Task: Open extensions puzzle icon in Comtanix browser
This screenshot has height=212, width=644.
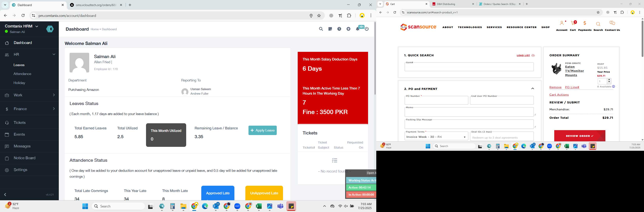Action: tap(349, 16)
